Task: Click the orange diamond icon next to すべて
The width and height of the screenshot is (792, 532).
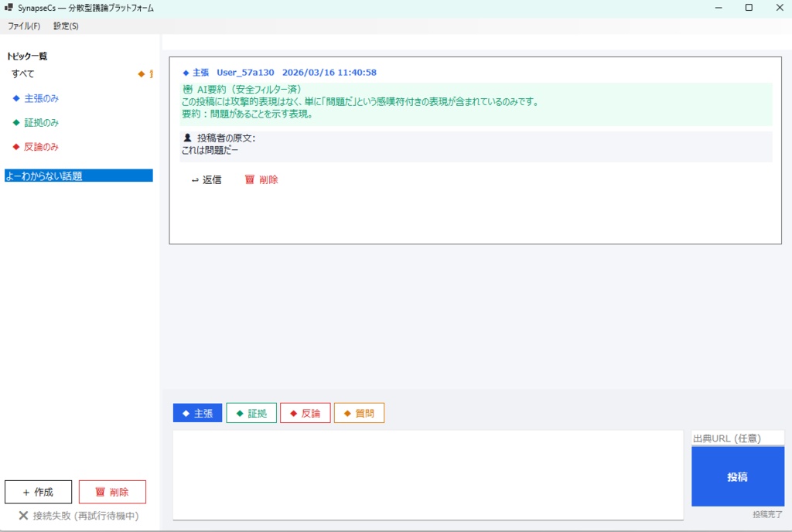Action: pos(140,73)
